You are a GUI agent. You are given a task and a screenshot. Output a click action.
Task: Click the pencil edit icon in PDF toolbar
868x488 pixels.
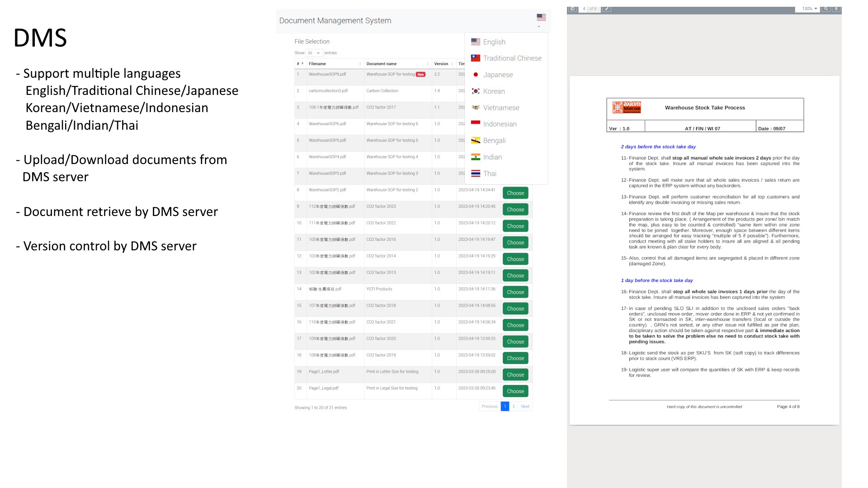pyautogui.click(x=607, y=9)
